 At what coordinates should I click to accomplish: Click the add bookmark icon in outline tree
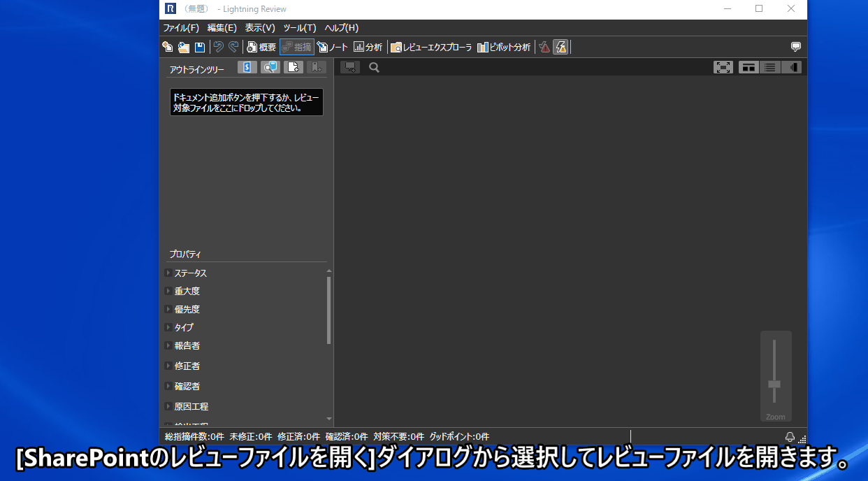[x=317, y=67]
